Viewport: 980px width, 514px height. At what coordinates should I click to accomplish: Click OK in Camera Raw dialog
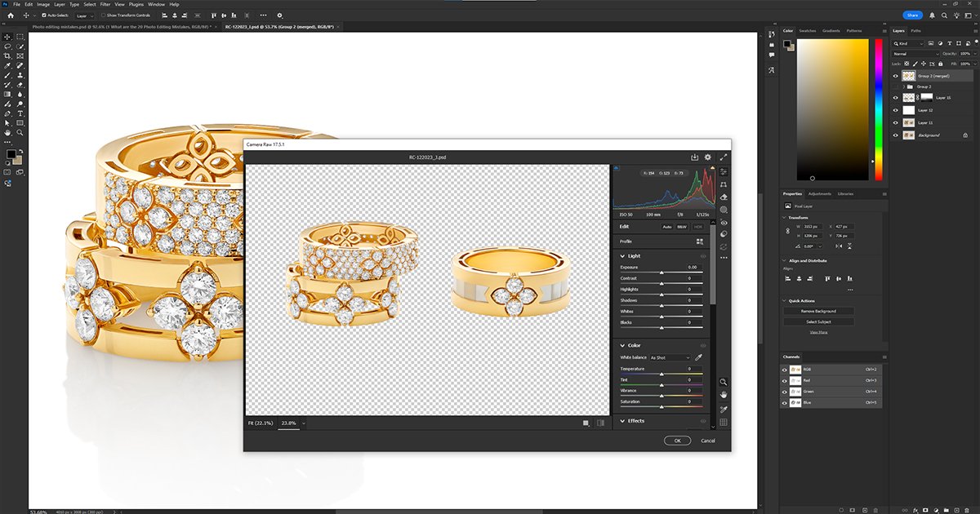click(677, 441)
